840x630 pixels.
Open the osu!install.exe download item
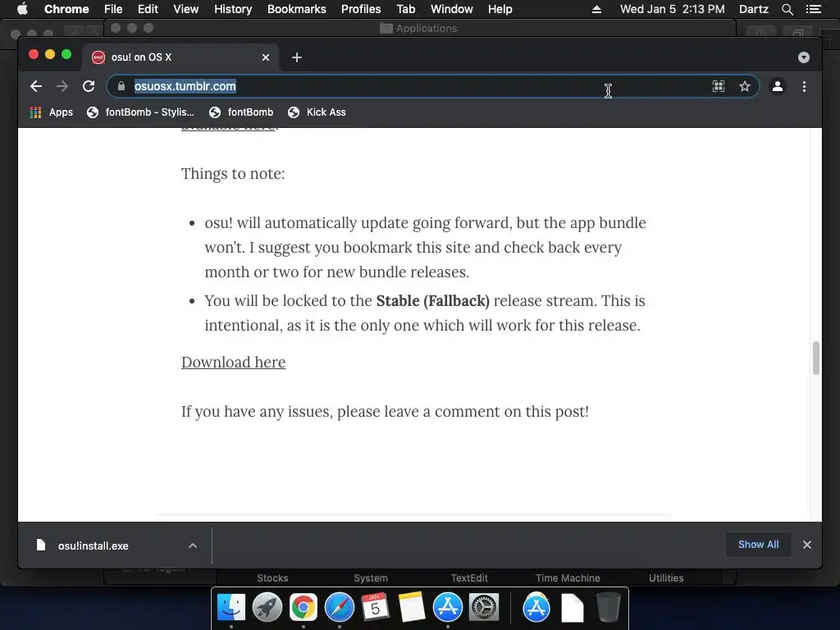94,546
